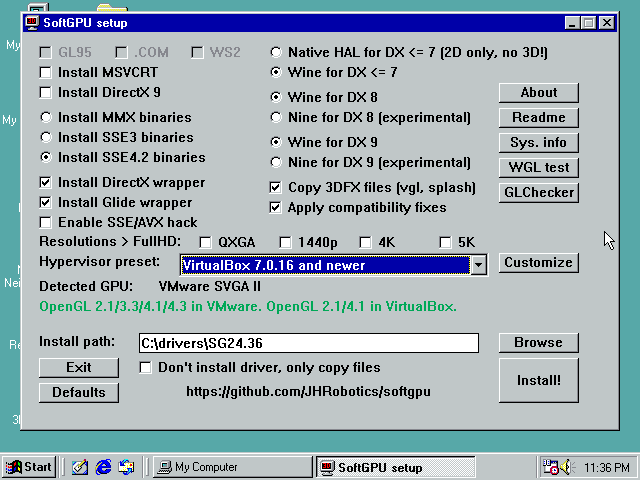The height and width of the screenshot is (480, 640).
Task: Click the Install path text field
Action: pyautogui.click(x=309, y=343)
